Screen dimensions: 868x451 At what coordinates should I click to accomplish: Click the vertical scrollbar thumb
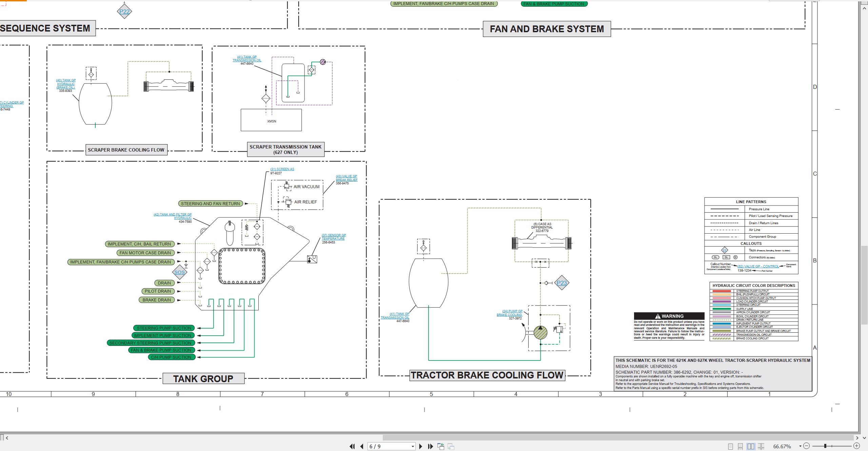click(x=864, y=285)
